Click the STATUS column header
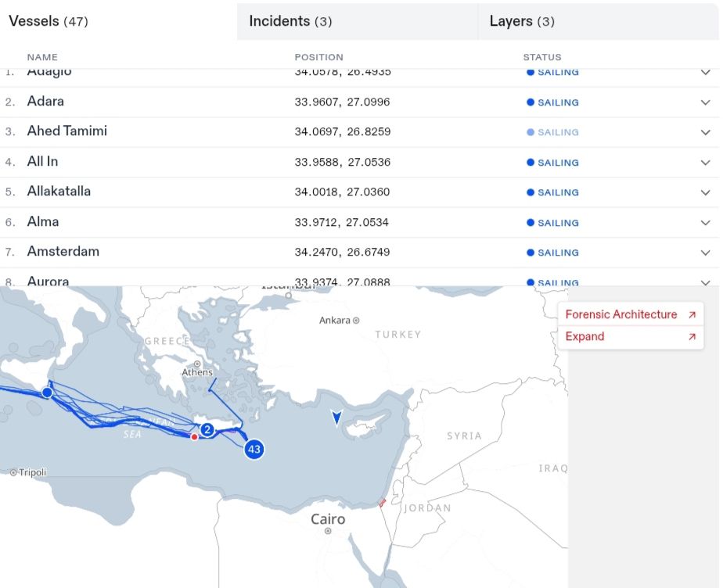This screenshot has height=588, width=723. click(x=542, y=57)
